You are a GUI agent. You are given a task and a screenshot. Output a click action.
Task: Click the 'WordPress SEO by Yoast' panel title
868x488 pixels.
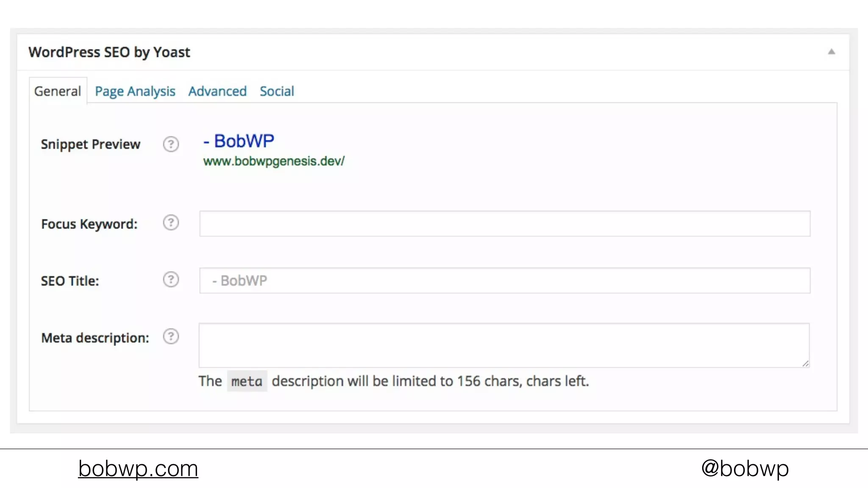(109, 52)
